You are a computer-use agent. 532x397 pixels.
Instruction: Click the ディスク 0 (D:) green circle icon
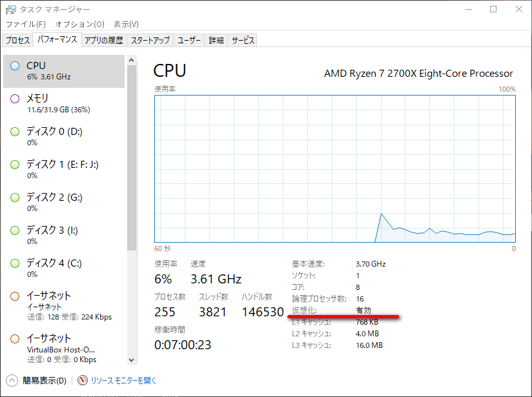coord(15,132)
